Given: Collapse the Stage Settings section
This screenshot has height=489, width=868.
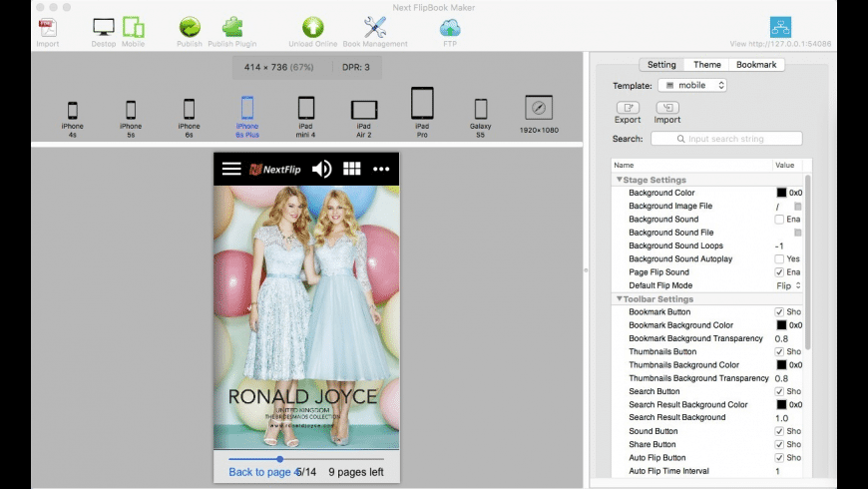Looking at the screenshot, I should tap(619, 180).
